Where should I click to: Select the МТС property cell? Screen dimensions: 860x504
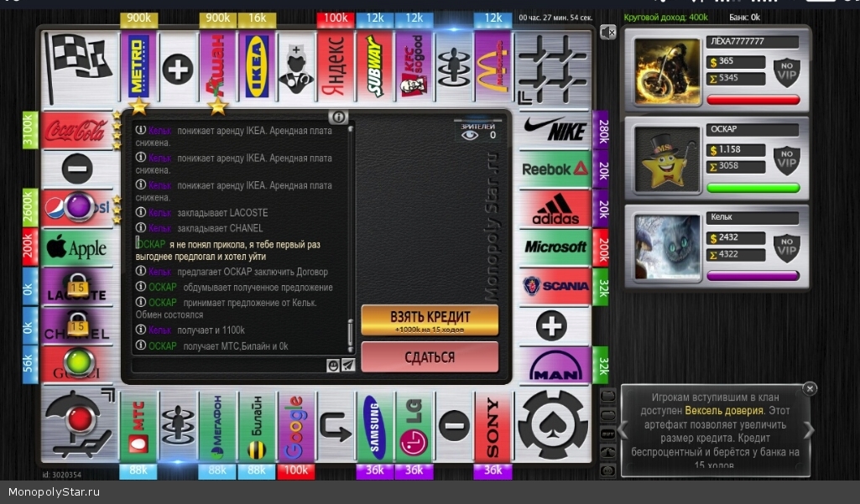click(x=138, y=426)
